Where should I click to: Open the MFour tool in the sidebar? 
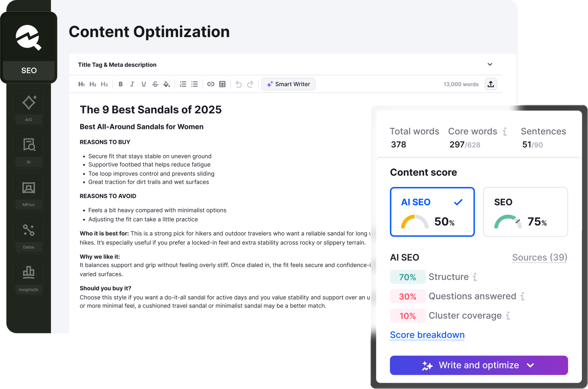(29, 192)
